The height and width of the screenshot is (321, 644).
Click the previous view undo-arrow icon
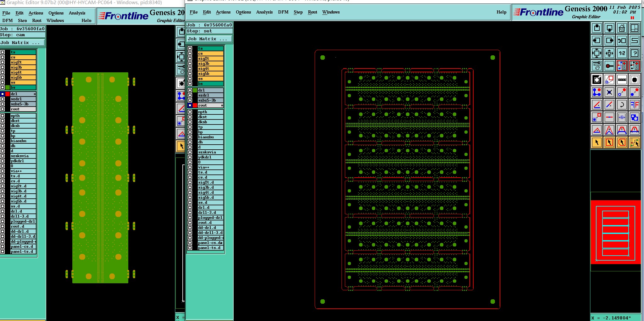pos(622,41)
